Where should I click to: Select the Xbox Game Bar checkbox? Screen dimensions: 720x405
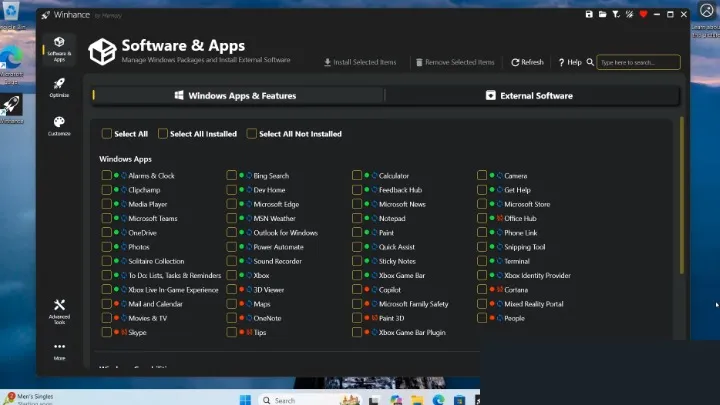(357, 275)
